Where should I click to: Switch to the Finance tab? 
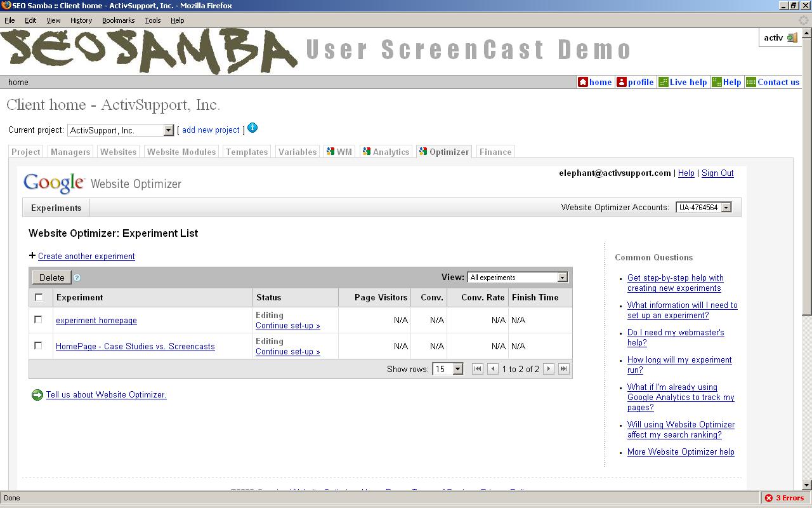point(495,152)
